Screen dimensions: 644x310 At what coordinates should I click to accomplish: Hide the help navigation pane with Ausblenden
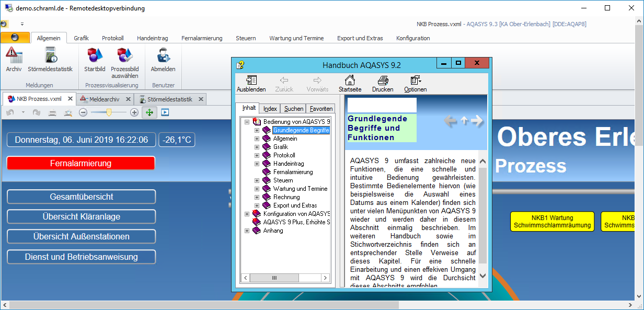[251, 84]
